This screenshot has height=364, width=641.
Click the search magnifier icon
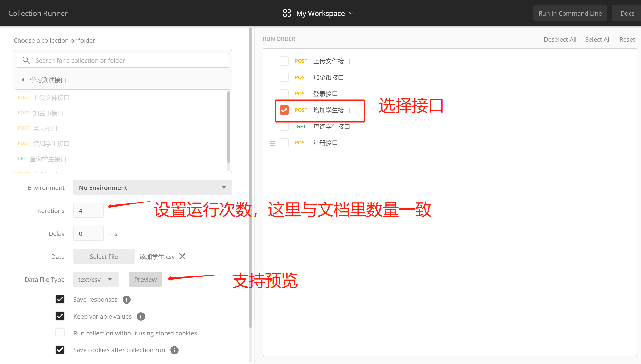pos(26,60)
